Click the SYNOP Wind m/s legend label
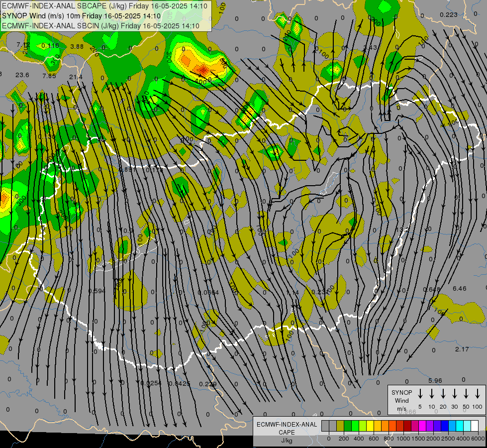The height and width of the screenshot is (448, 487). (x=401, y=400)
